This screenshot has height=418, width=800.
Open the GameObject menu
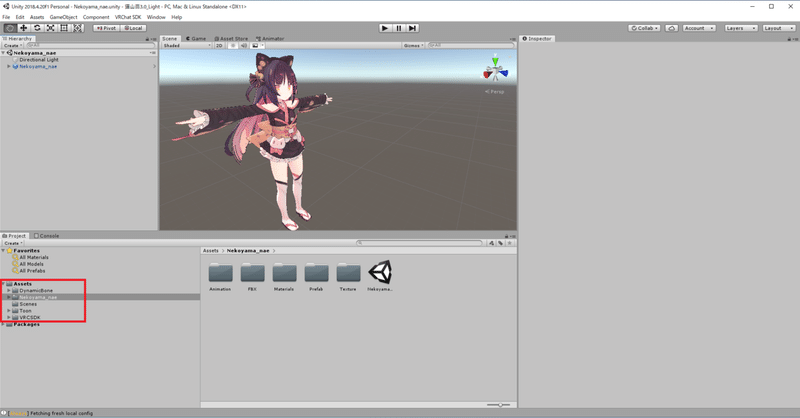click(63, 17)
